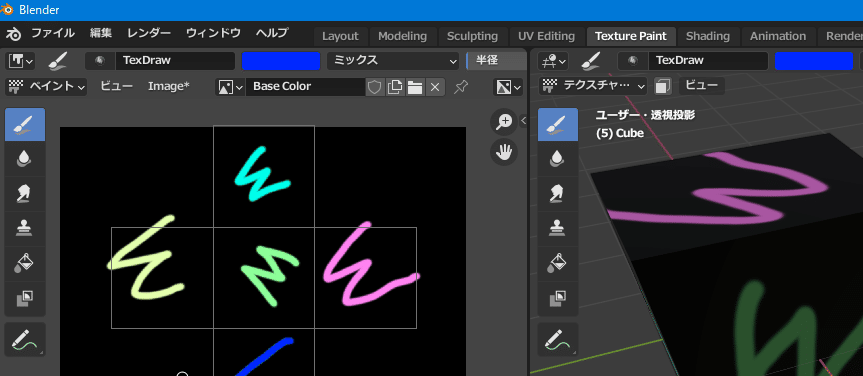This screenshot has height=376, width=863.
Task: Open the brush preview icon beside TexDraw in 3D viewport
Action: 633,61
